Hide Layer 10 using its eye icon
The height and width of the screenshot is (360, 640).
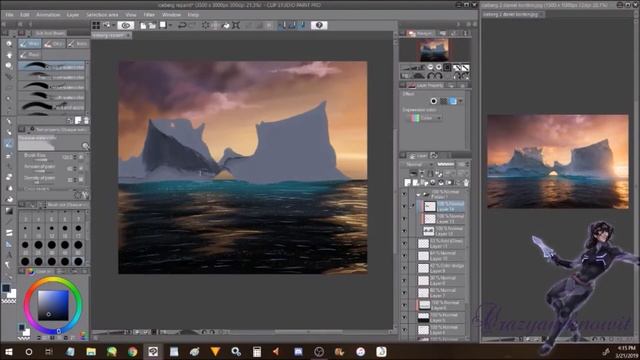pyautogui.click(x=404, y=256)
